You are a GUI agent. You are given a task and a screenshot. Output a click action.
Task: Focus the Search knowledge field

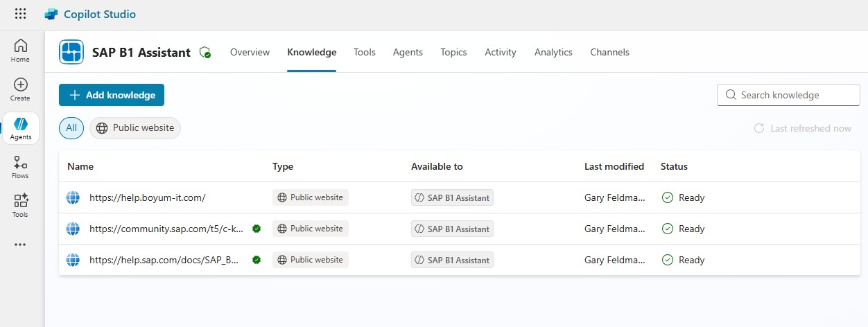pyautogui.click(x=788, y=95)
